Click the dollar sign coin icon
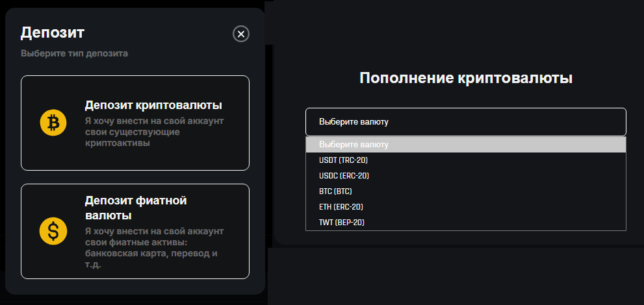 [x=53, y=231]
